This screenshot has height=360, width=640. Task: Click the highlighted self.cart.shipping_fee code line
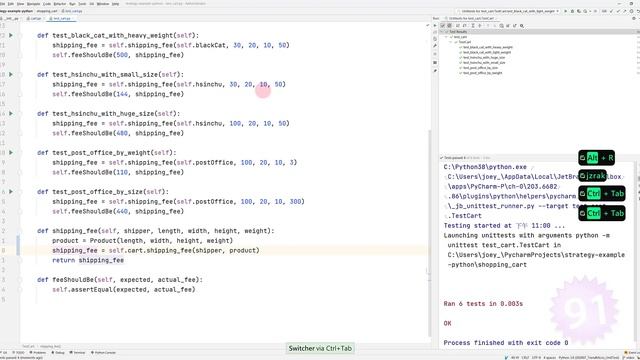coord(156,250)
